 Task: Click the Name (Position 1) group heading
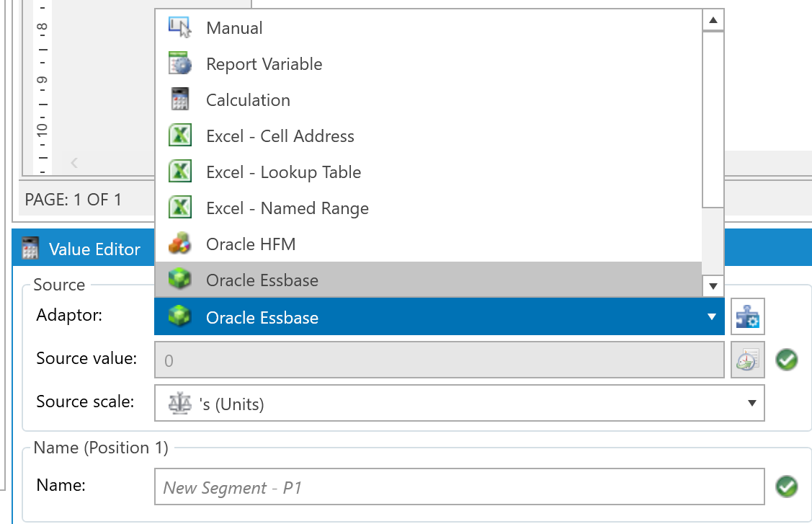pyautogui.click(x=101, y=448)
